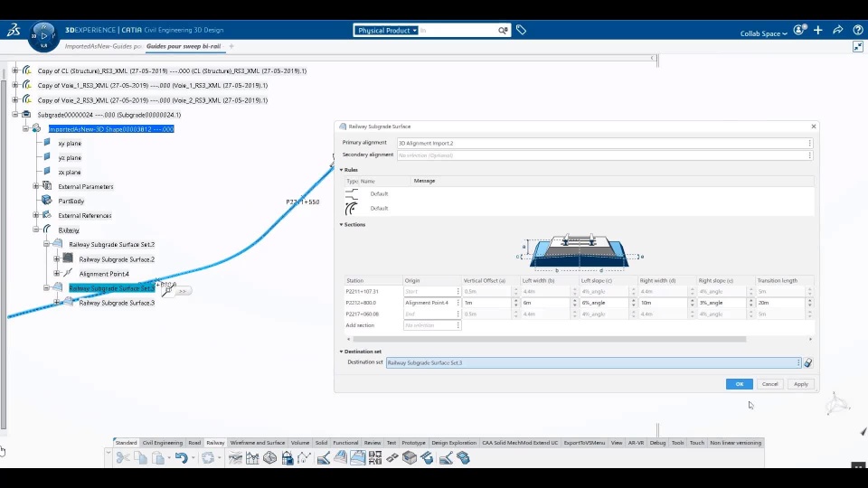The image size is (868, 488).
Task: Click the 3DEXPERIENCE compass play button
Action: tap(43, 36)
